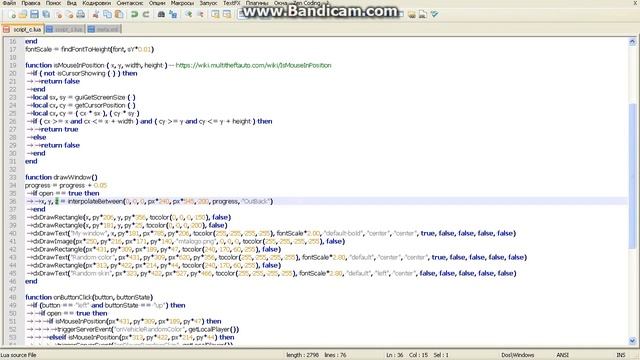640x360 pixels.
Task: Click the Redo toolbar icon
Action: (146, 15)
